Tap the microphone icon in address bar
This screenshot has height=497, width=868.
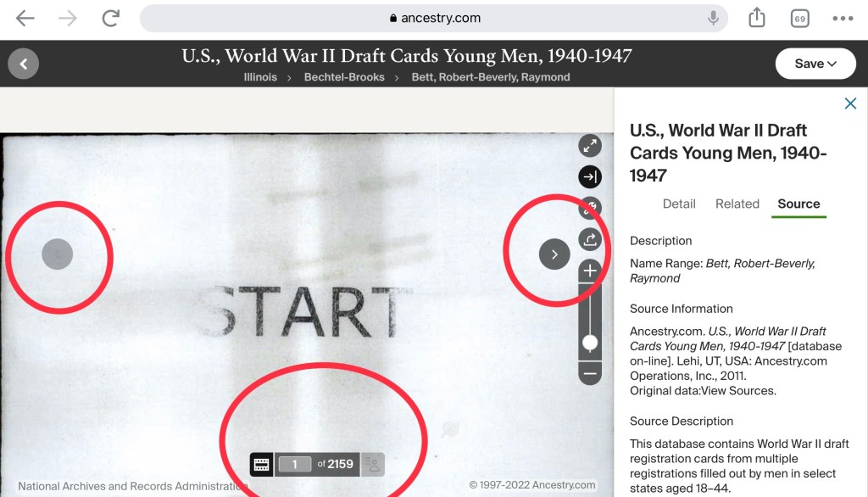[713, 19]
